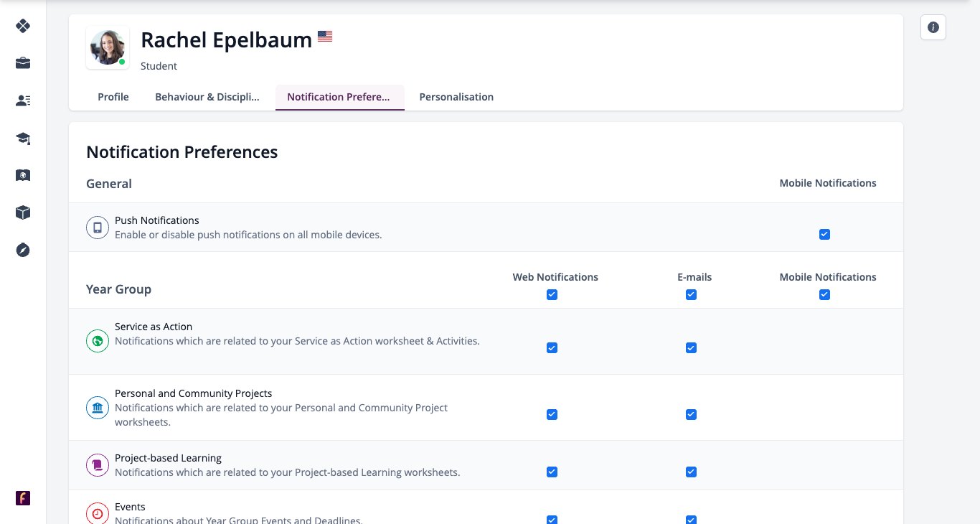Toggle Project-based Learning e-mails checkbox
980x524 pixels.
click(x=691, y=472)
